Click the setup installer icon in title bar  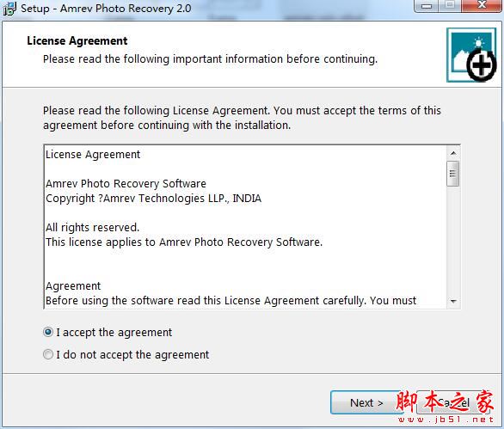(x=9, y=9)
